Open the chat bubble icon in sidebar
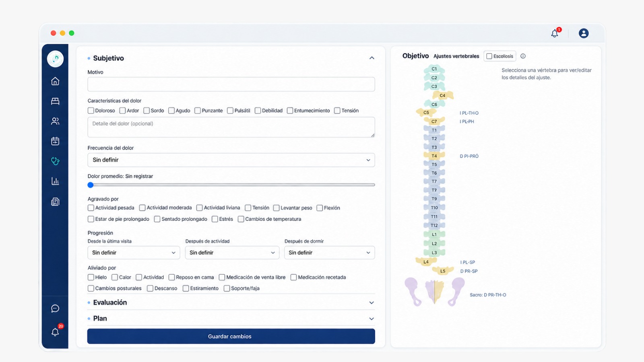 point(55,309)
